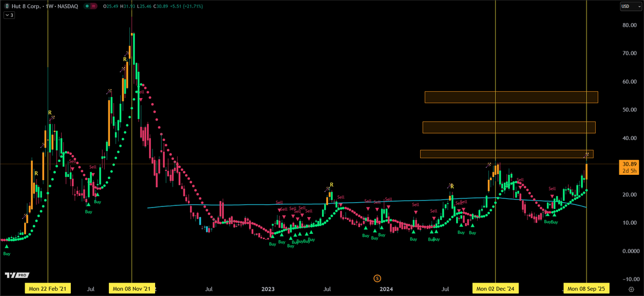Click the Hut 8 Corp. symbol logo icon
Image resolution: width=644 pixels, height=296 pixels.
pyautogui.click(x=7, y=6)
